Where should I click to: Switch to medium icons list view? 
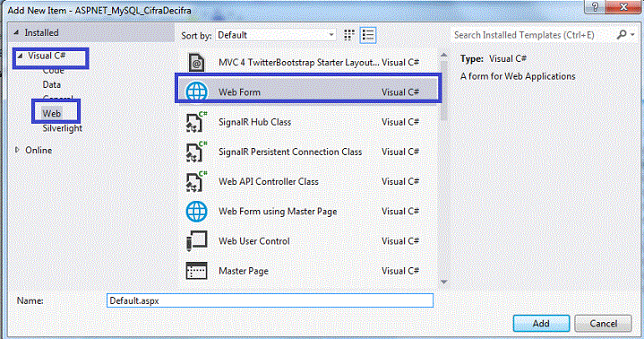click(x=368, y=35)
